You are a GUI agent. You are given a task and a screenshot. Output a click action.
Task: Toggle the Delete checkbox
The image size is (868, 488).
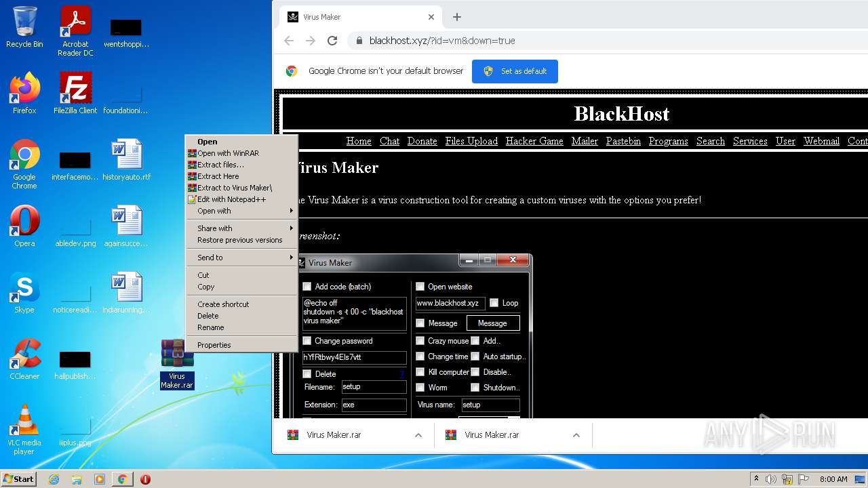tap(307, 374)
